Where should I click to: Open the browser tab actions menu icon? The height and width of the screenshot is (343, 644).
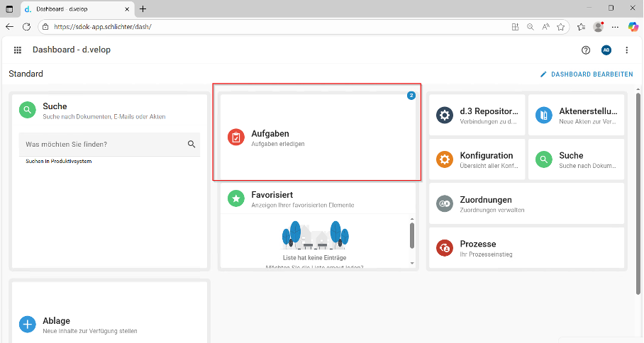click(9, 9)
